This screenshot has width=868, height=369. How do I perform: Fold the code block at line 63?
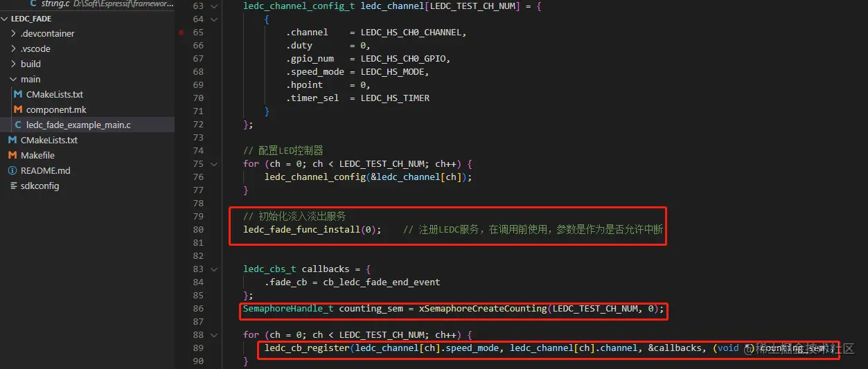coord(213,6)
